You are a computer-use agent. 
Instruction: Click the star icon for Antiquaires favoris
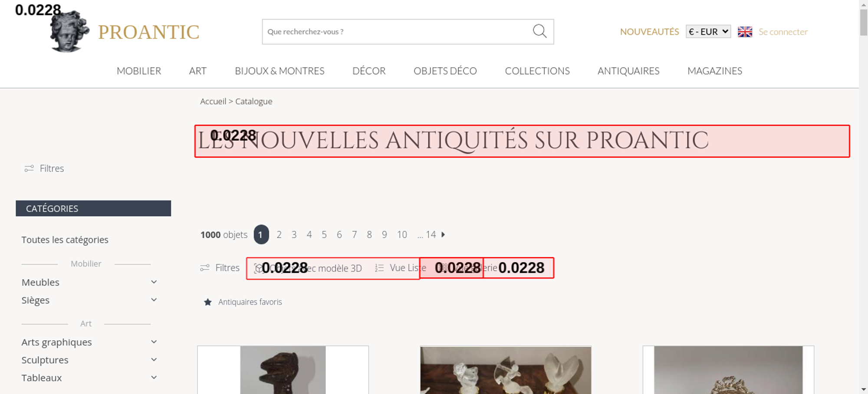click(x=208, y=302)
